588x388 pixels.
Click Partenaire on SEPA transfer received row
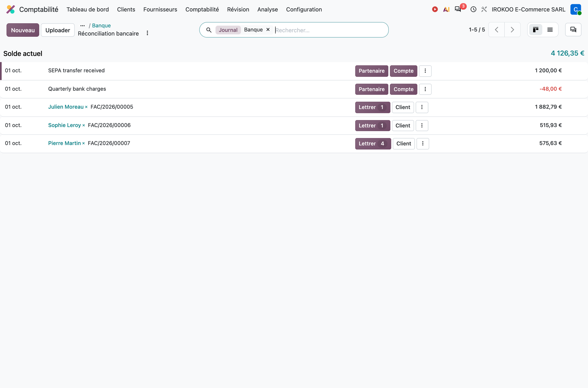tap(371, 71)
